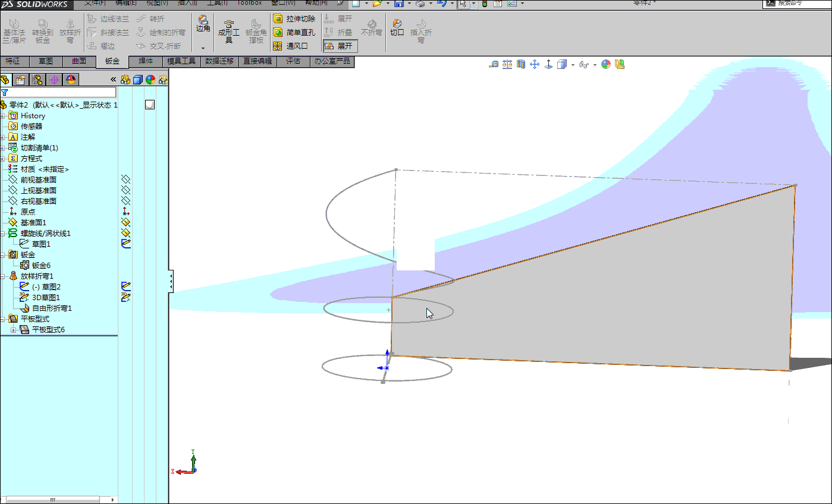Toggle visibility of 前视基准面 in display pane
The width and height of the screenshot is (832, 504).
(125, 179)
